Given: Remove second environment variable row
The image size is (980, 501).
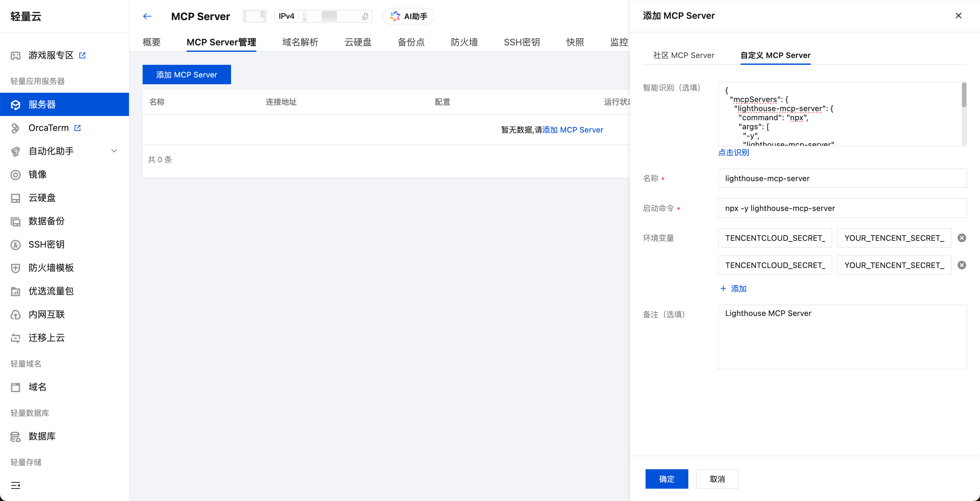Looking at the screenshot, I should pyautogui.click(x=962, y=265).
